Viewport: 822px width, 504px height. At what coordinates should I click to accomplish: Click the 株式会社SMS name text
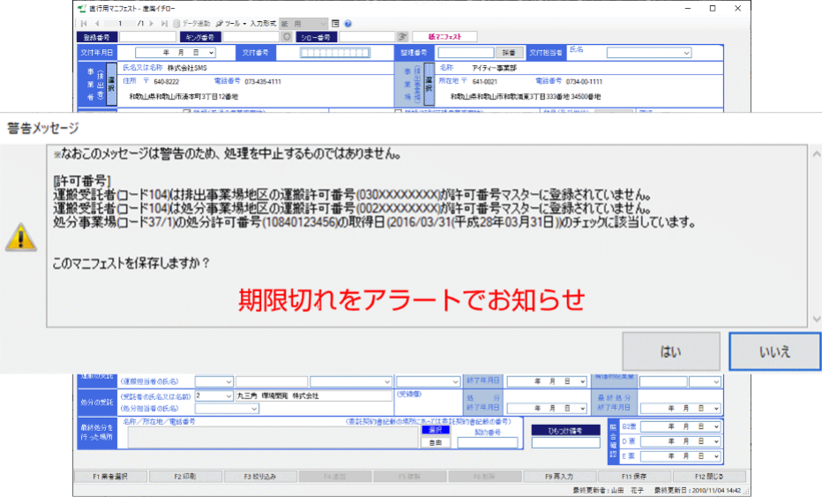(x=187, y=68)
